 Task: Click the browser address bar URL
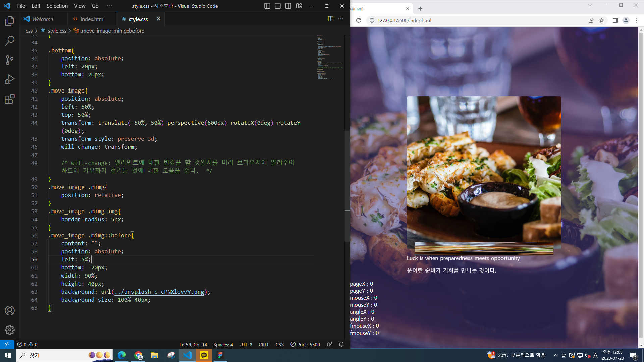pos(404,20)
